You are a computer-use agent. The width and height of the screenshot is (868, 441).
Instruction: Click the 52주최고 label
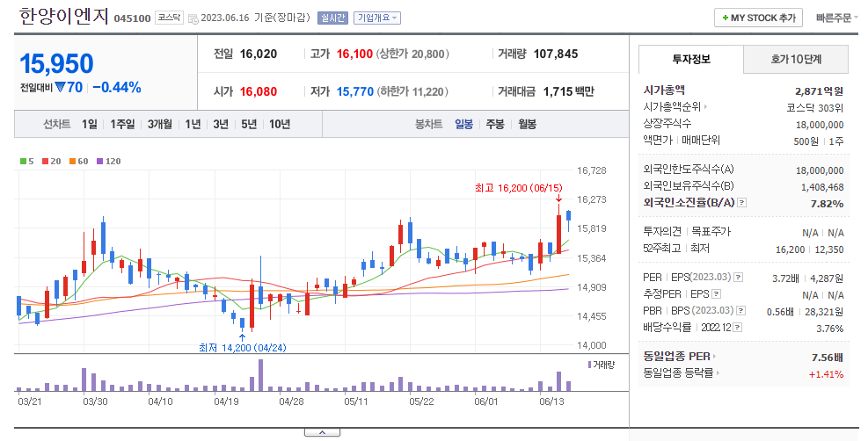(662, 249)
